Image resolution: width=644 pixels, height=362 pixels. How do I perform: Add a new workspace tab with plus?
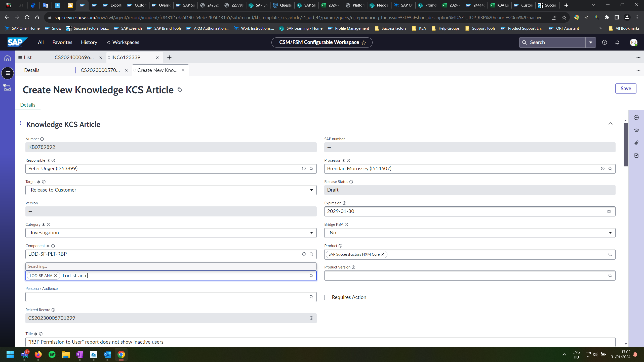coord(169,58)
